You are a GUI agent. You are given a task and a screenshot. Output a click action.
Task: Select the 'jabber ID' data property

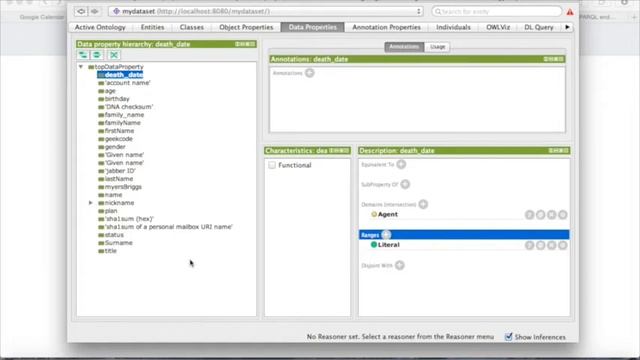117,171
